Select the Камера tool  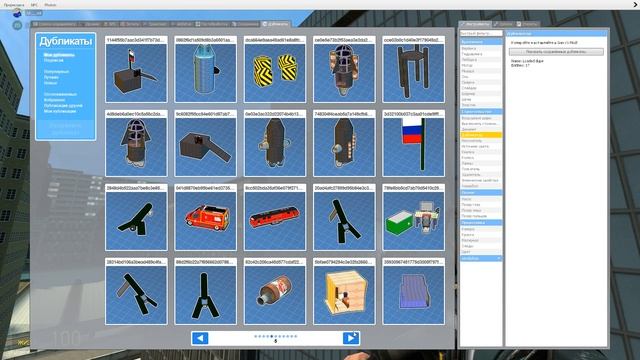tap(481, 229)
